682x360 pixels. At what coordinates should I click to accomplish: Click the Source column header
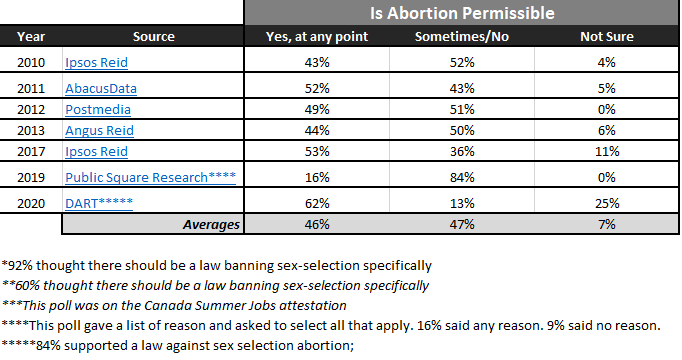[153, 37]
